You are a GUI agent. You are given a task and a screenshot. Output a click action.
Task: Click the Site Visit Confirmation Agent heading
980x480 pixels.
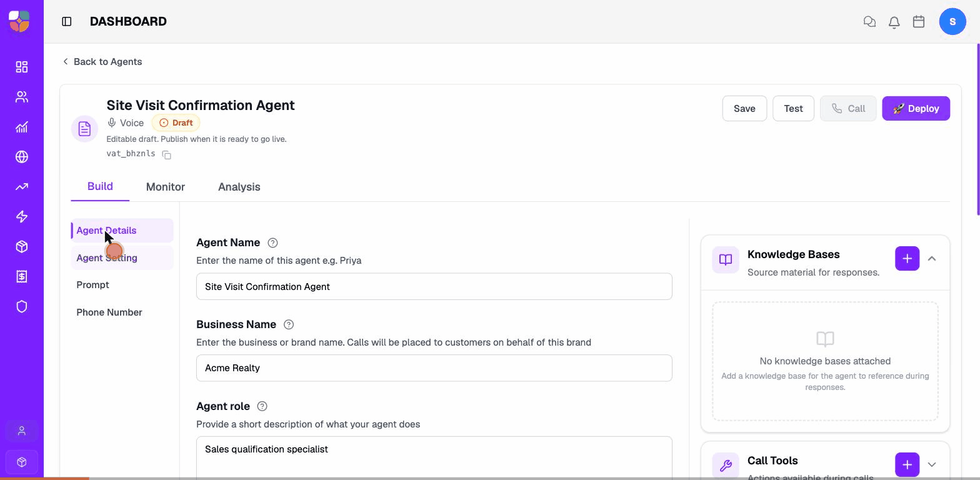(x=201, y=105)
